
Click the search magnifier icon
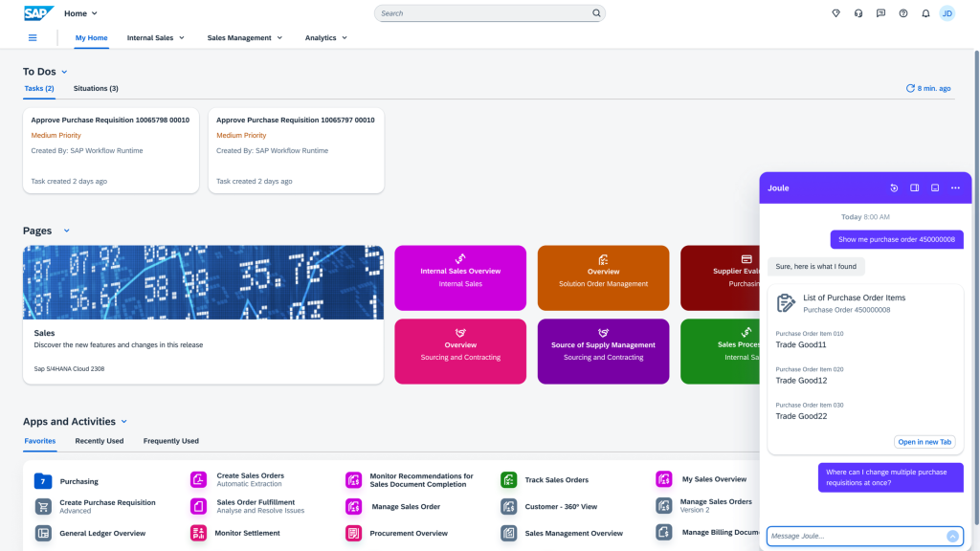click(596, 13)
